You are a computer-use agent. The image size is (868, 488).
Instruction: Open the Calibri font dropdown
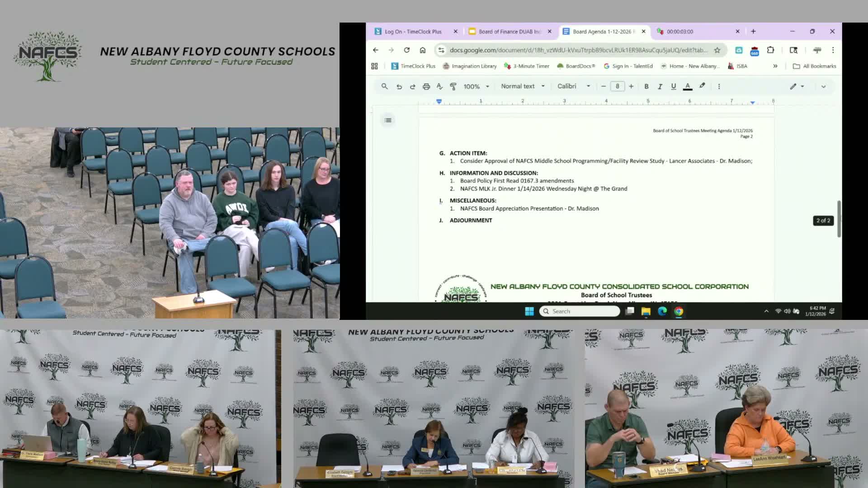573,86
